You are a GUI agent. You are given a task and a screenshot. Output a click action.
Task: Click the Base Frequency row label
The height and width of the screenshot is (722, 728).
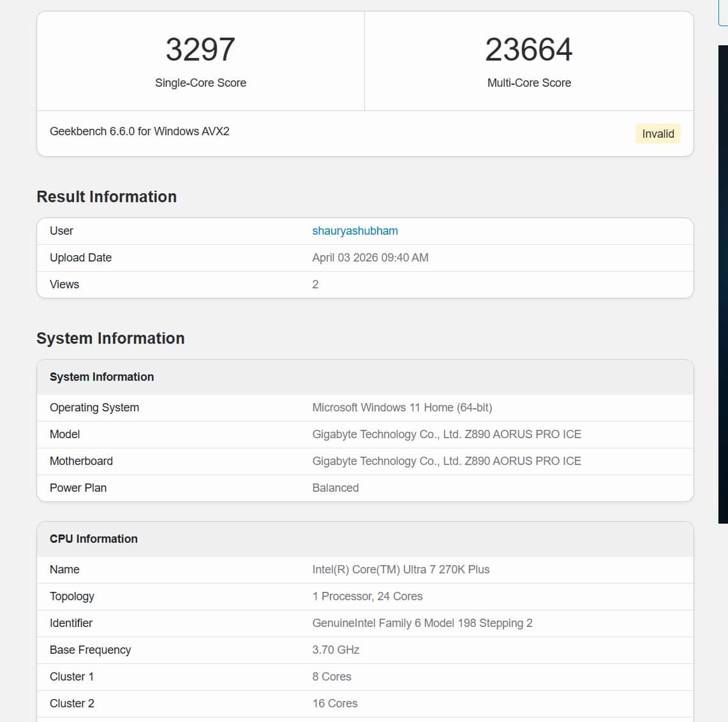tap(90, 650)
